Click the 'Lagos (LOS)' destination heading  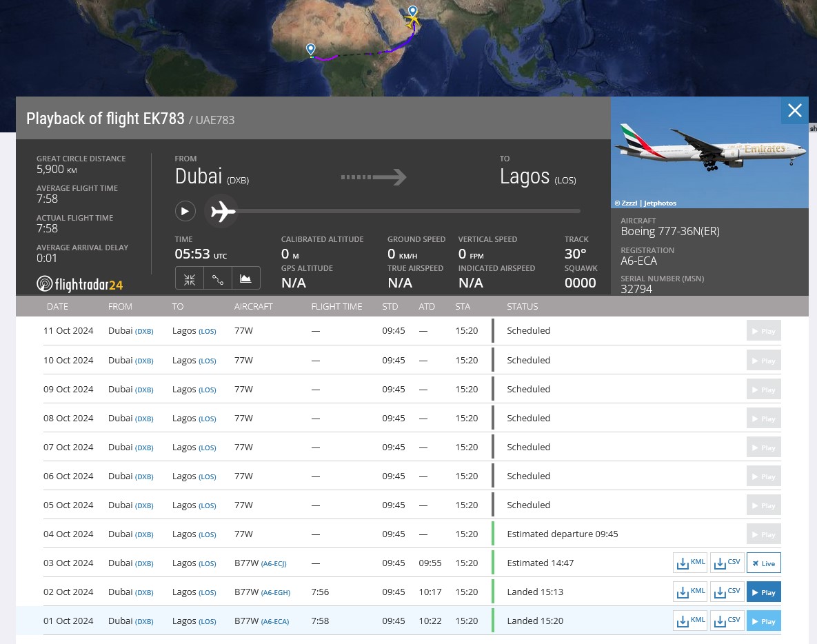coord(538,177)
